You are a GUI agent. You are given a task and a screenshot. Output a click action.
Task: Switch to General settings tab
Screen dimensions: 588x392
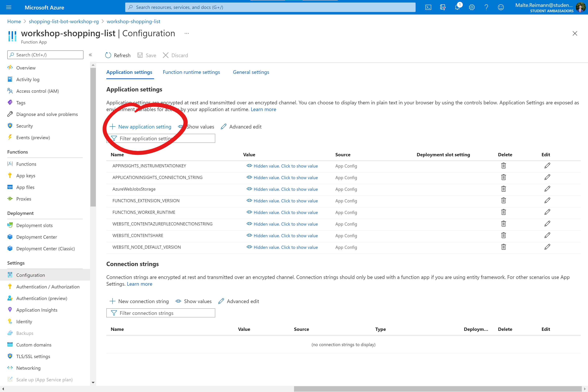click(x=251, y=72)
